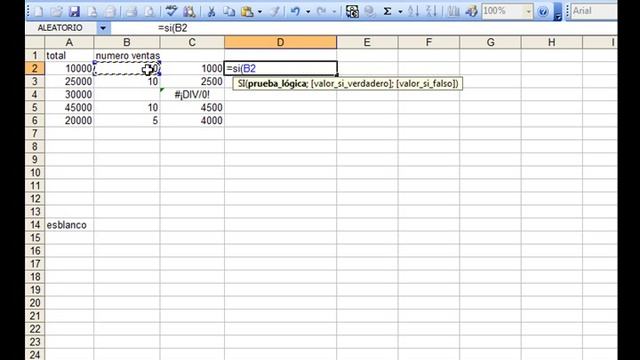Click cell containing 25000
640x360 pixels.
pyautogui.click(x=69, y=81)
